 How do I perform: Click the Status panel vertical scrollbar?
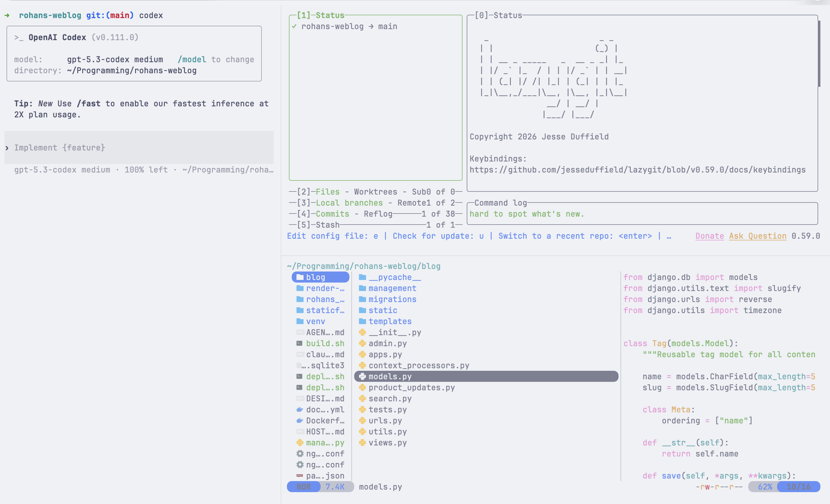pos(819,54)
